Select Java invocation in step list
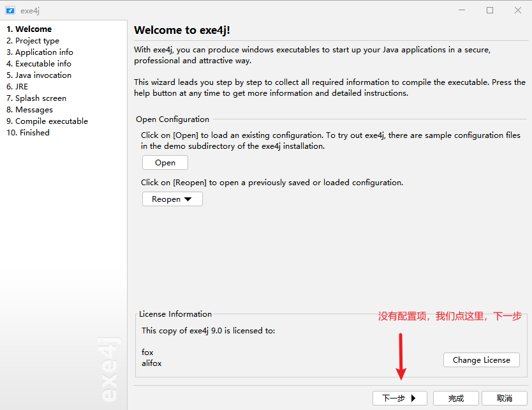Viewport: 532px width, 410px height. click(39, 75)
